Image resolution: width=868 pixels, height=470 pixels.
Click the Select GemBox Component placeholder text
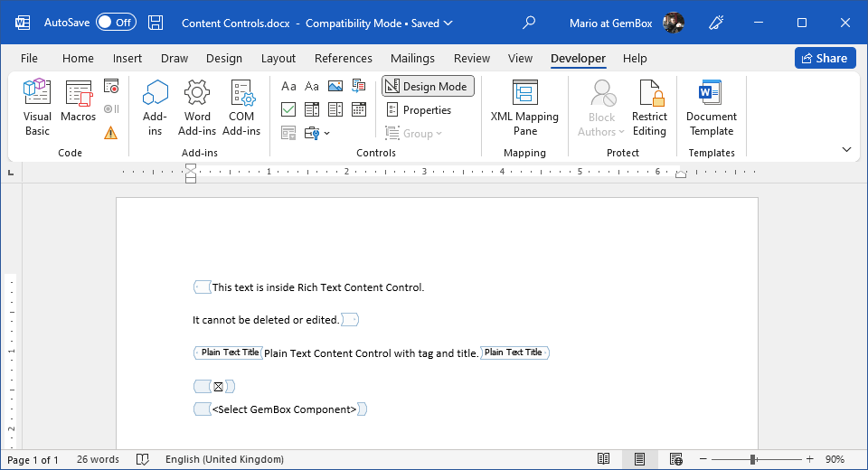click(x=284, y=409)
